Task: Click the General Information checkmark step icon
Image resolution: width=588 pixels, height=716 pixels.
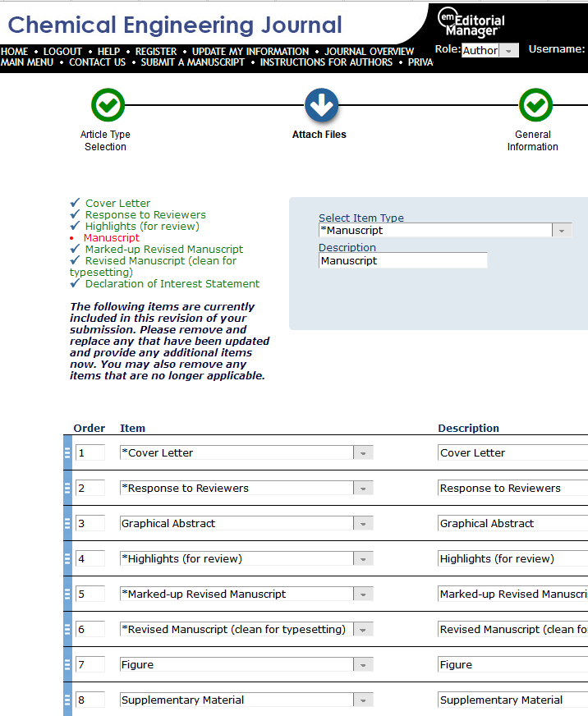Action: [535, 105]
